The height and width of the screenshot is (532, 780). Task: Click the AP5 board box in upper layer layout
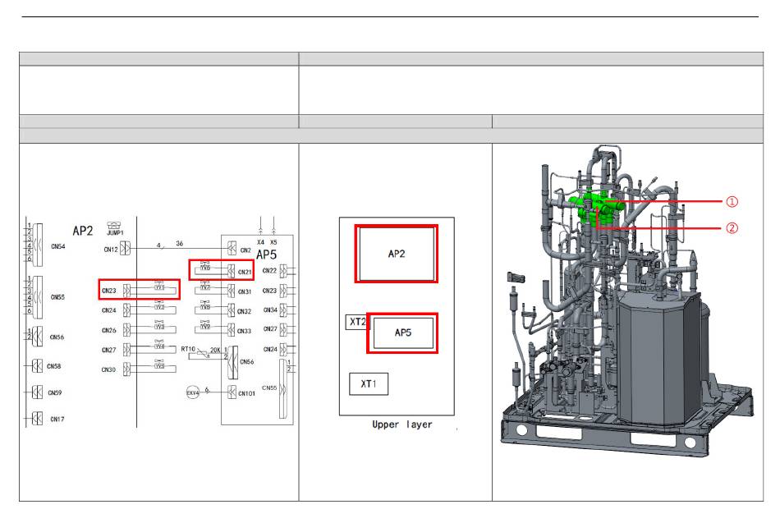pyautogui.click(x=402, y=333)
